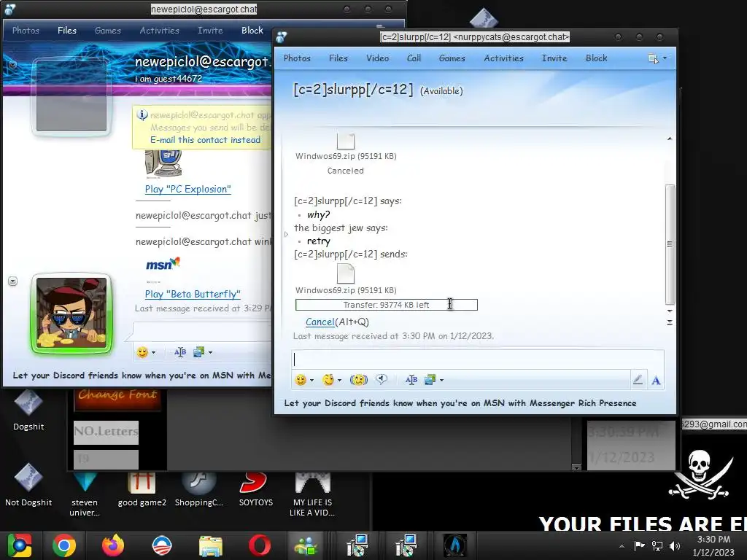
Task: Open Photos in slurpp chat toolbar
Action: click(297, 58)
